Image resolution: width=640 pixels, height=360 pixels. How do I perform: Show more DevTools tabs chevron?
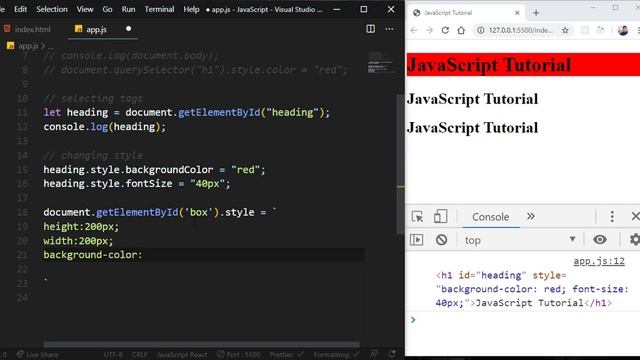531,216
